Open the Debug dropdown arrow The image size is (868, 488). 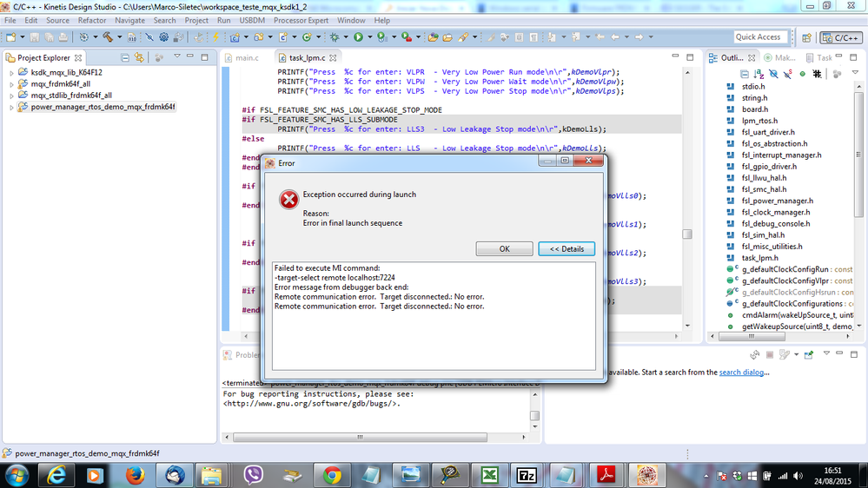click(x=346, y=37)
